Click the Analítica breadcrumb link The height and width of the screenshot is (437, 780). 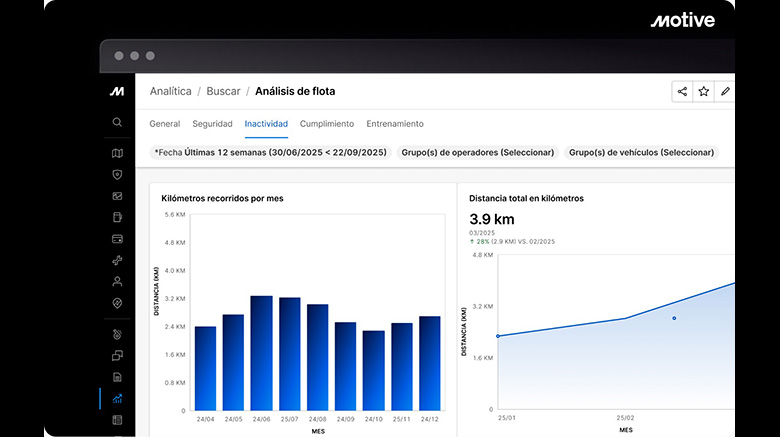170,91
